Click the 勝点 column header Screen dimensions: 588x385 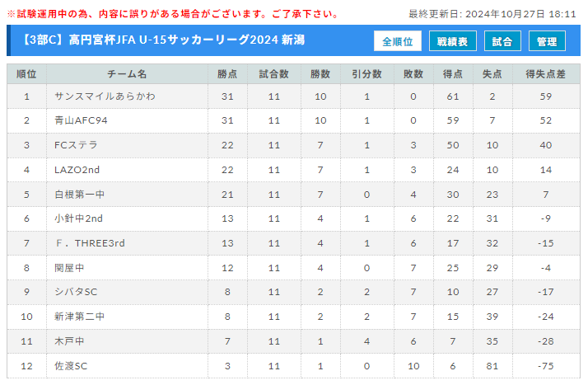[227, 74]
